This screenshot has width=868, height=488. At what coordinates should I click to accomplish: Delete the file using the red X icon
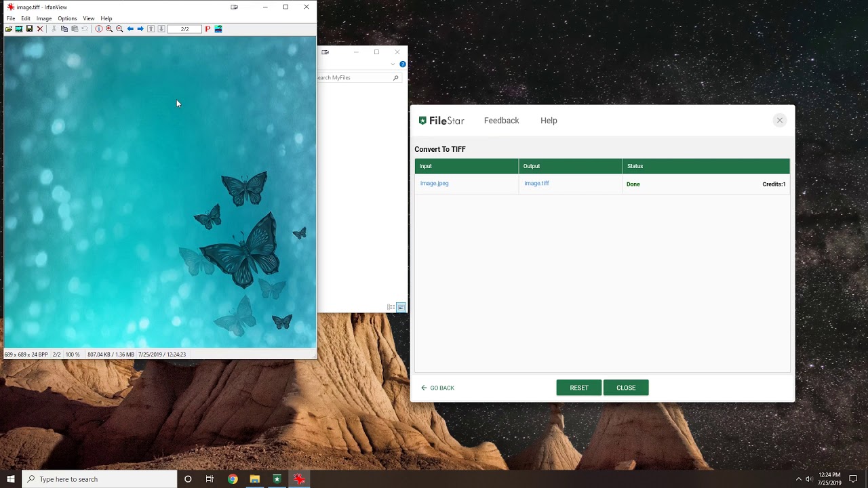coord(40,29)
